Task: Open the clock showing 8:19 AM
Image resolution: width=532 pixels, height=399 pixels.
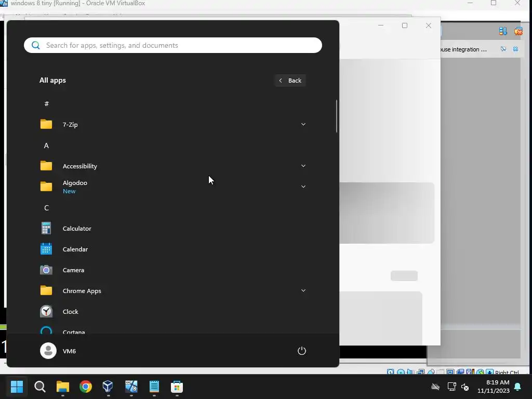Action: 494,387
